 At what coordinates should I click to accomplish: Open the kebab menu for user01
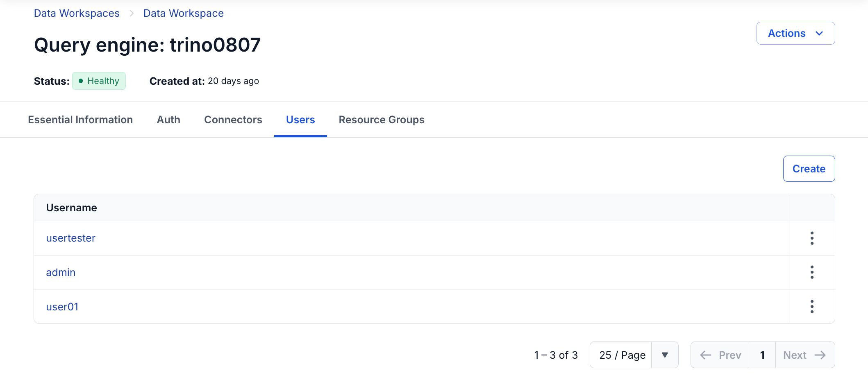812,307
